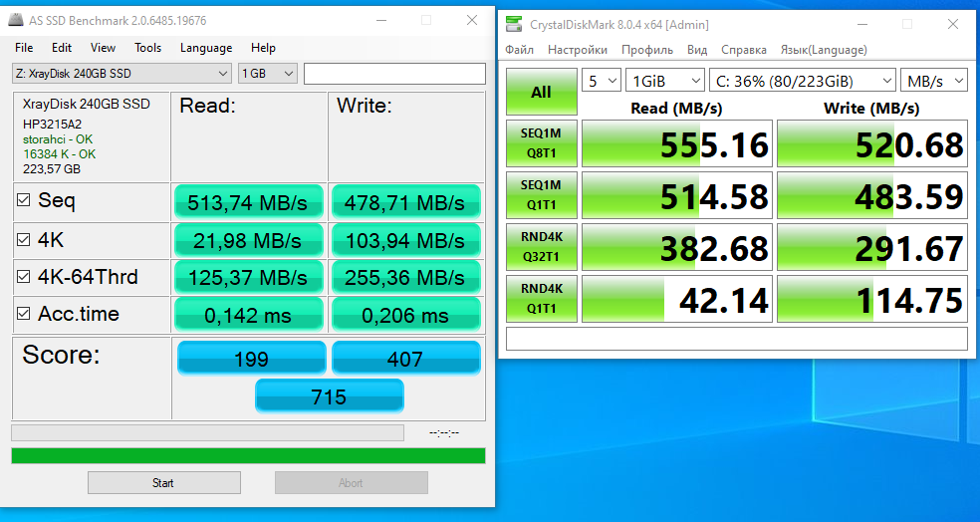Image resolution: width=980 pixels, height=522 pixels.
Task: Click the Abort button in AS SSD Benchmark
Action: click(352, 482)
